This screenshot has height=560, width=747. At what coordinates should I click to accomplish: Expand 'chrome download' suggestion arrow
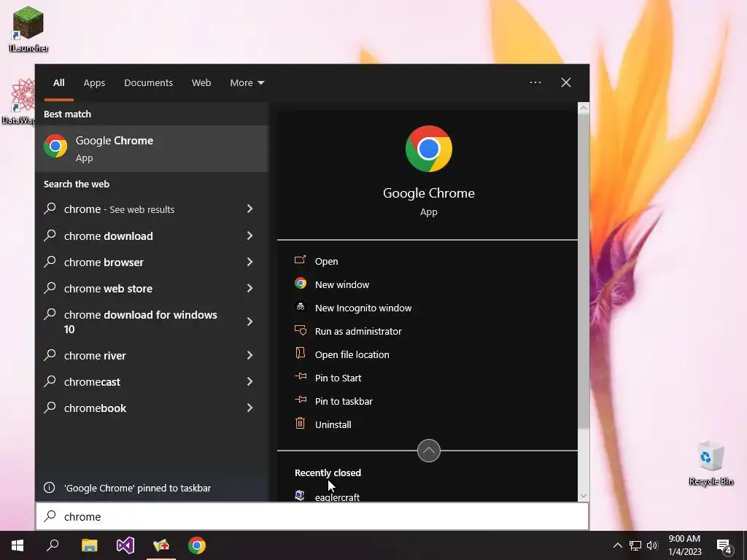tap(249, 236)
